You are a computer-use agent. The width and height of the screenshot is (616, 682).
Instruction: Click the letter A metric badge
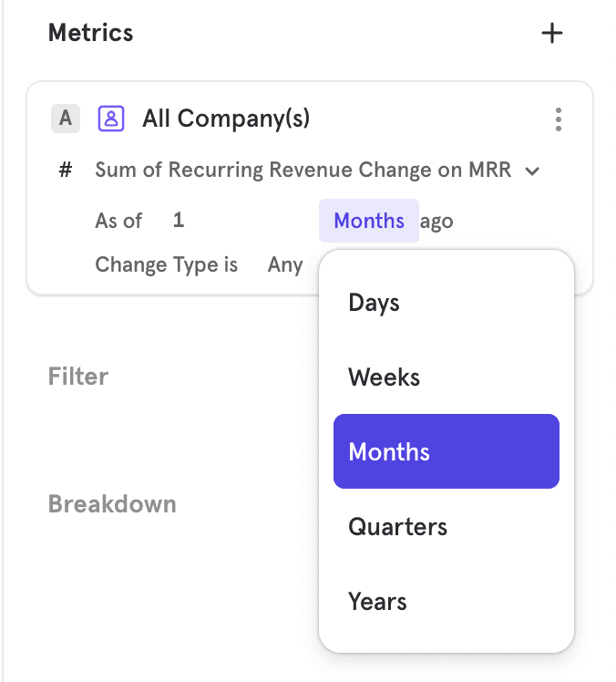[x=65, y=119]
